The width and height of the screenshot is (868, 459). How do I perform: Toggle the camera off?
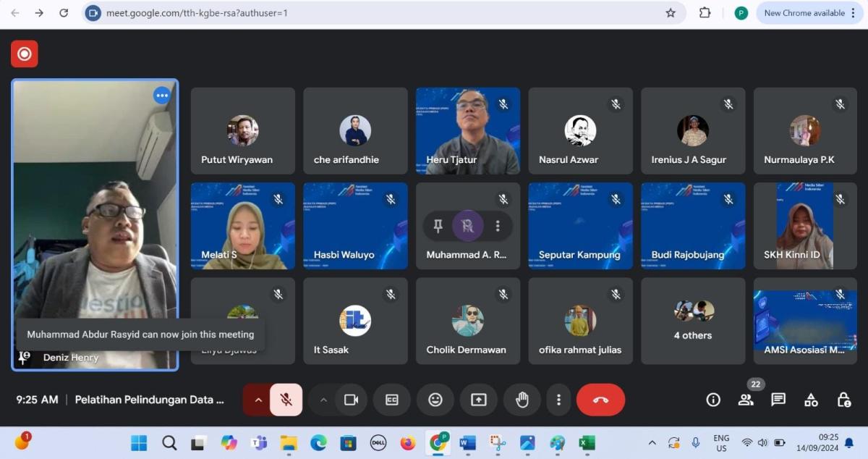click(x=352, y=400)
